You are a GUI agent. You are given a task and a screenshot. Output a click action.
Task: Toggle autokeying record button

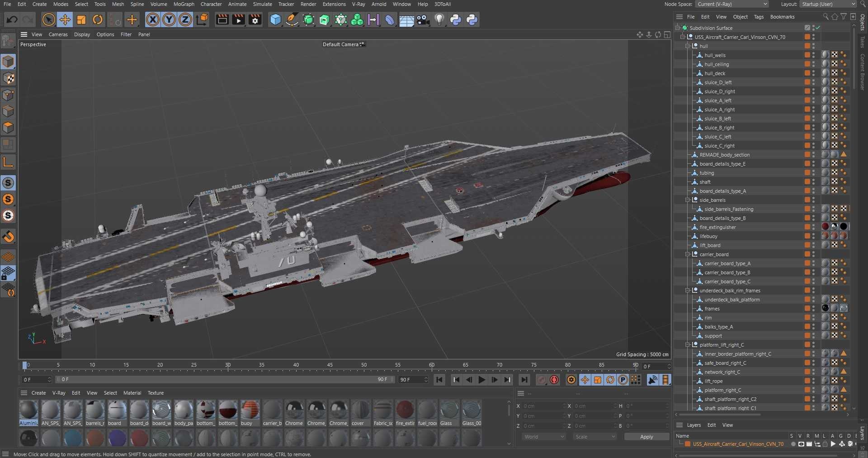click(x=554, y=380)
